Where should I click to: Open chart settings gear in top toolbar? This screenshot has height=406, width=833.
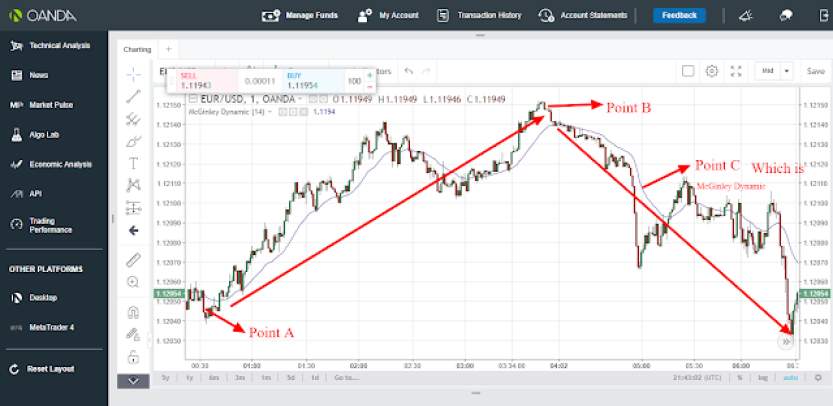712,71
